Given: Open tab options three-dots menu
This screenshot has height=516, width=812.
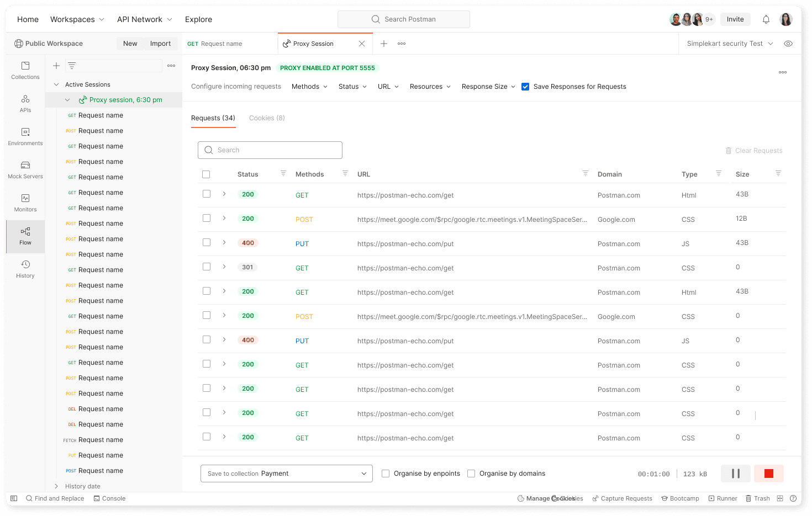Looking at the screenshot, I should point(402,44).
